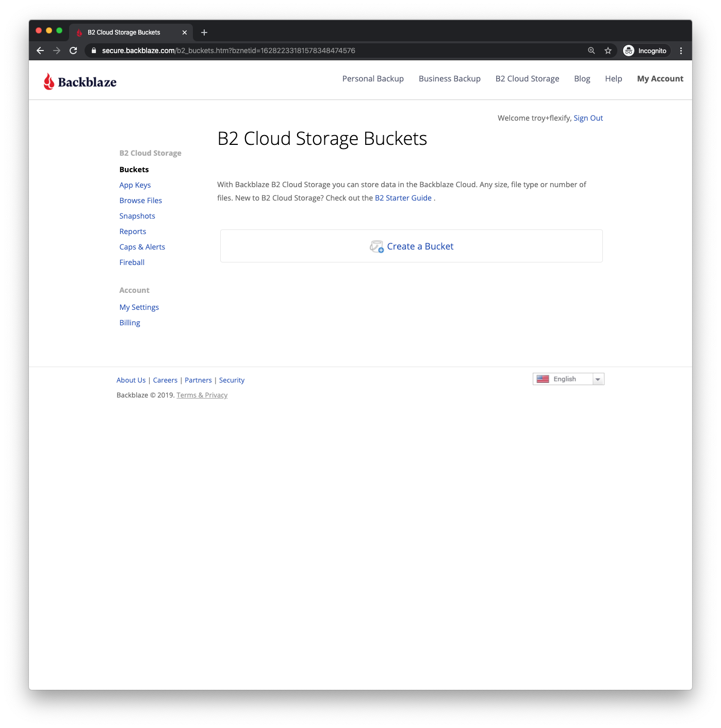The height and width of the screenshot is (728, 721).
Task: Go back with the browser back arrow
Action: (40, 51)
